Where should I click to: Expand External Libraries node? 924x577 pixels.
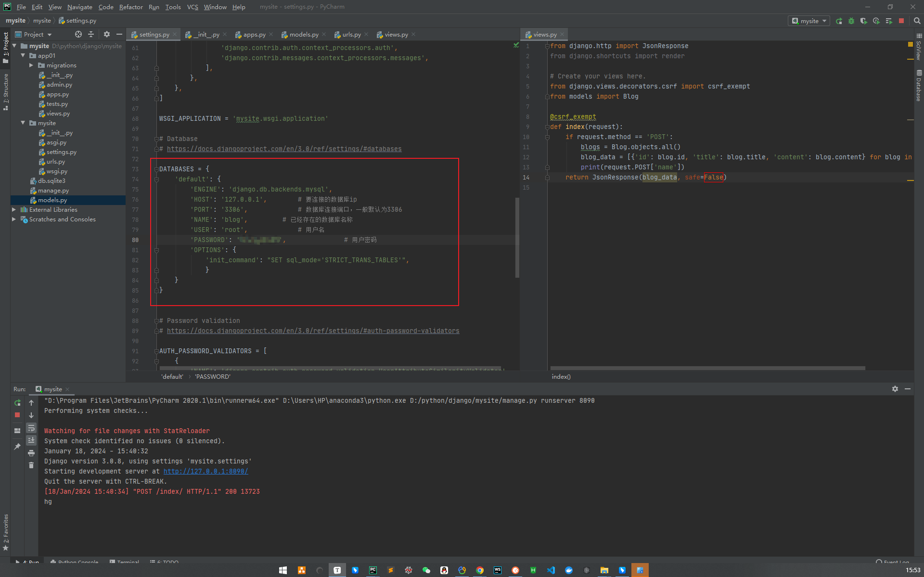click(x=14, y=210)
